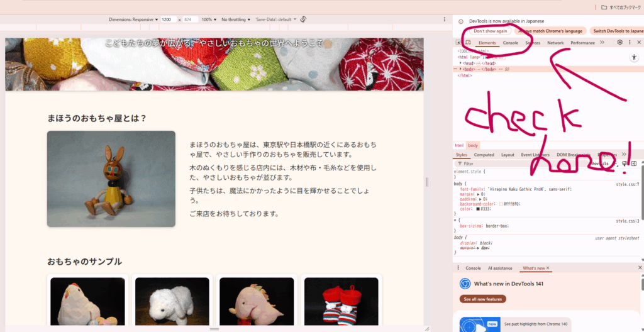Click the accessibility figure icon in Elements
Screen dimensions: 644x332
634,57
